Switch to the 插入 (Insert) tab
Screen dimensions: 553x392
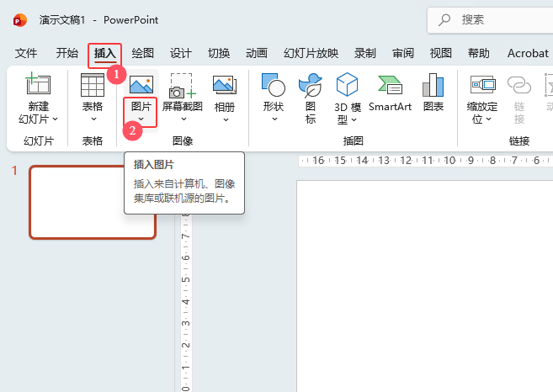click(104, 54)
